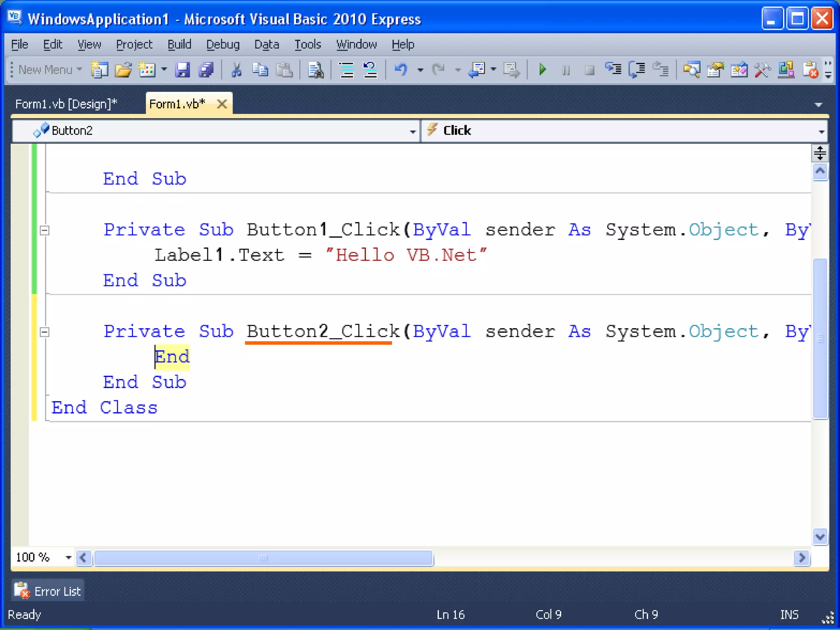
Task: Click the Comment out selected lines icon
Action: click(347, 70)
